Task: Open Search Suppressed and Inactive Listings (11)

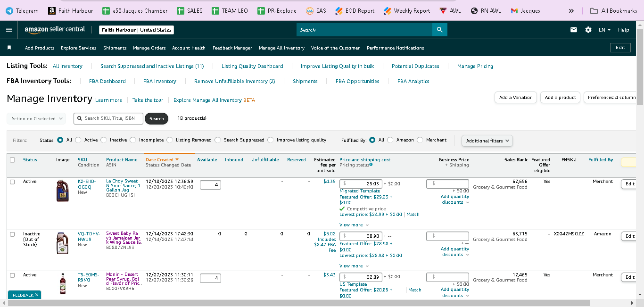Action: [x=152, y=66]
